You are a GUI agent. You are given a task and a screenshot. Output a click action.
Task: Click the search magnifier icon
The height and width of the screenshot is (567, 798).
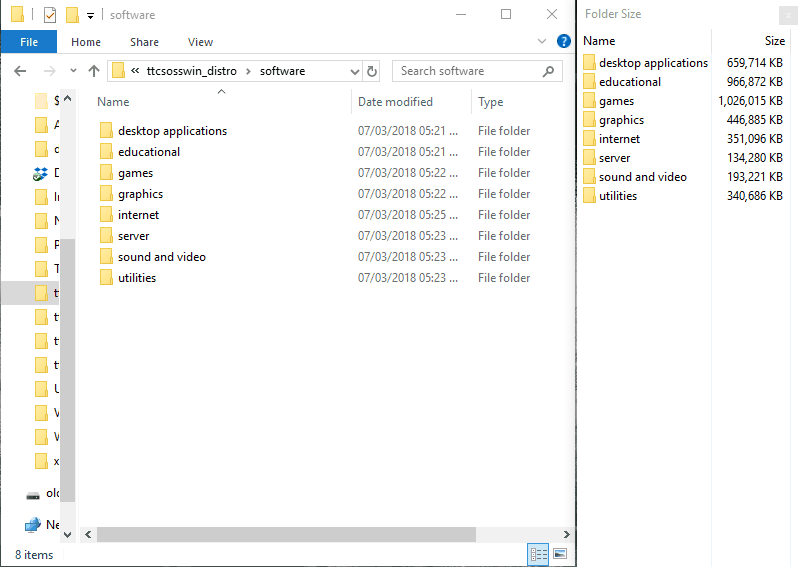[548, 71]
